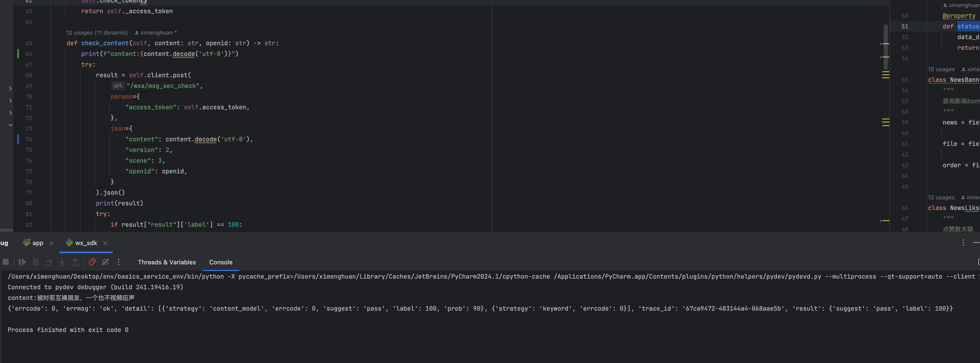Click the "/wxa/msg_sec_check" string
This screenshot has width=980, height=363.
(x=163, y=86)
